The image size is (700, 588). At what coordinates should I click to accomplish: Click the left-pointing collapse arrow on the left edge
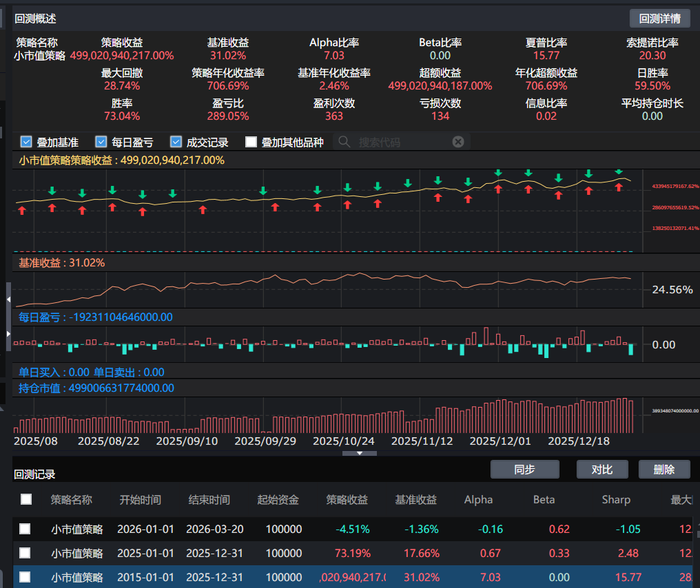click(x=8, y=300)
